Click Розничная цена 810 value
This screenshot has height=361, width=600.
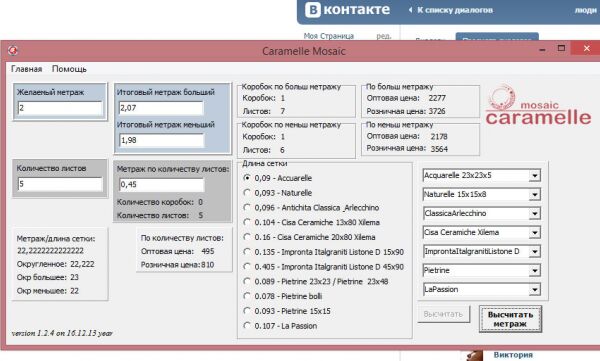click(208, 265)
